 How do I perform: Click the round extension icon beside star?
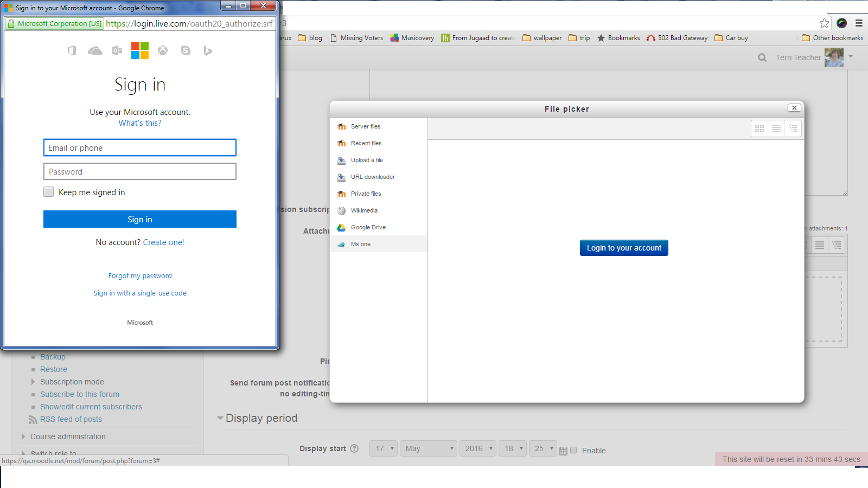[x=842, y=23]
